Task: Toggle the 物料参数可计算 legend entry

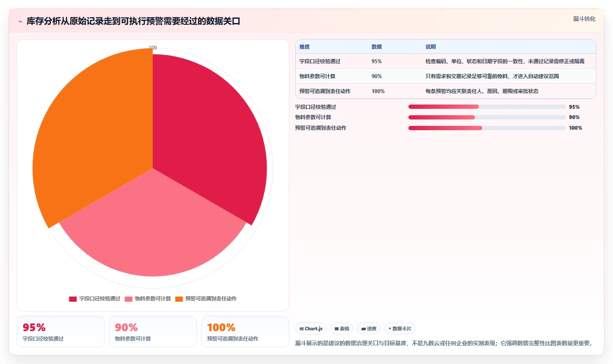Action: (148, 299)
